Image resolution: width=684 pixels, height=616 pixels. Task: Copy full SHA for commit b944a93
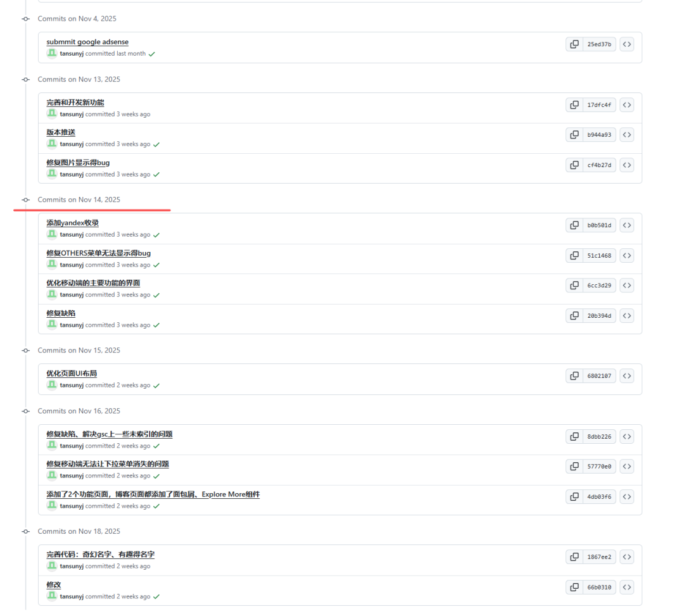[x=574, y=135]
